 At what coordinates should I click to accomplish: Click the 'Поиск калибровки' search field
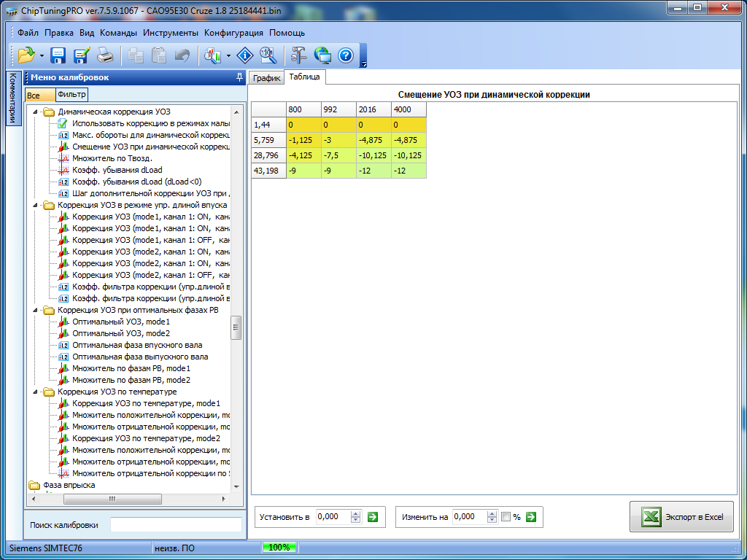pos(175,525)
